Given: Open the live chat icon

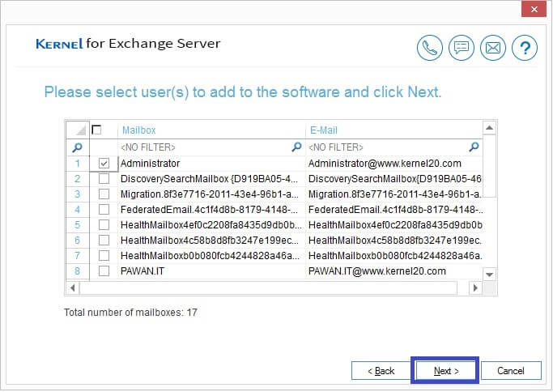Looking at the screenshot, I should tap(461, 48).
